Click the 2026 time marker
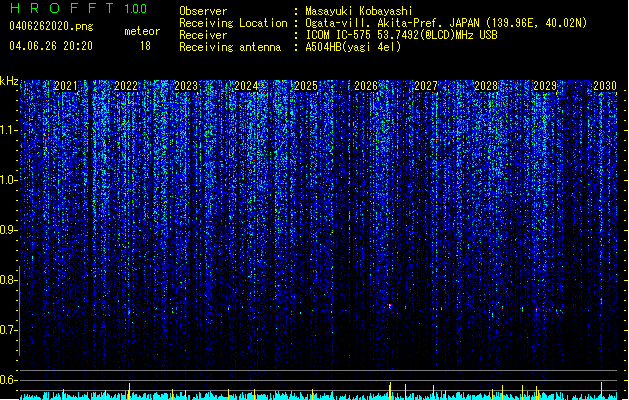This screenshot has width=629, height=400. pyautogui.click(x=366, y=86)
